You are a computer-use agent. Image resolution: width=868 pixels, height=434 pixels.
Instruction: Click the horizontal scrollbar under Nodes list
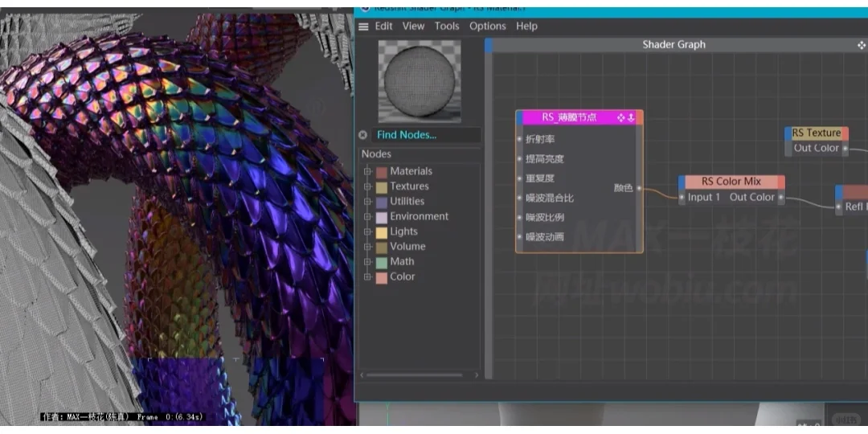pos(414,375)
